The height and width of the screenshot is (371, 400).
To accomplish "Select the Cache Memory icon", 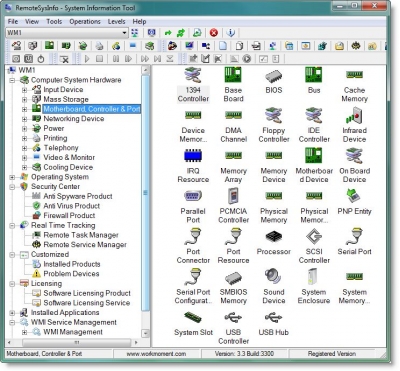I will [x=354, y=75].
